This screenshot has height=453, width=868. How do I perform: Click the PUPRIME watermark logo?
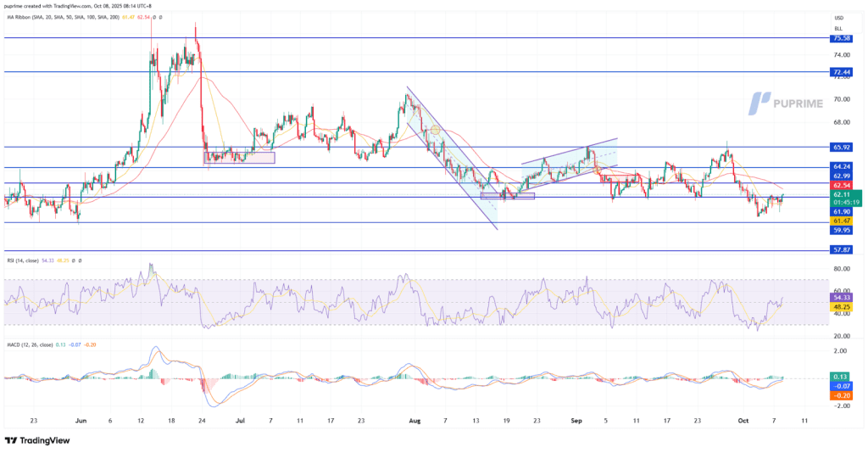pos(790,103)
